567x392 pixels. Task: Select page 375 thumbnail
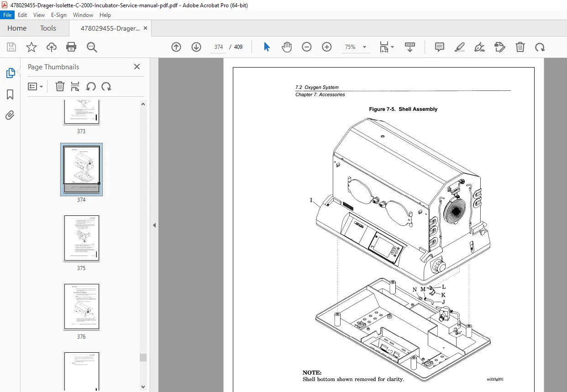click(81, 238)
